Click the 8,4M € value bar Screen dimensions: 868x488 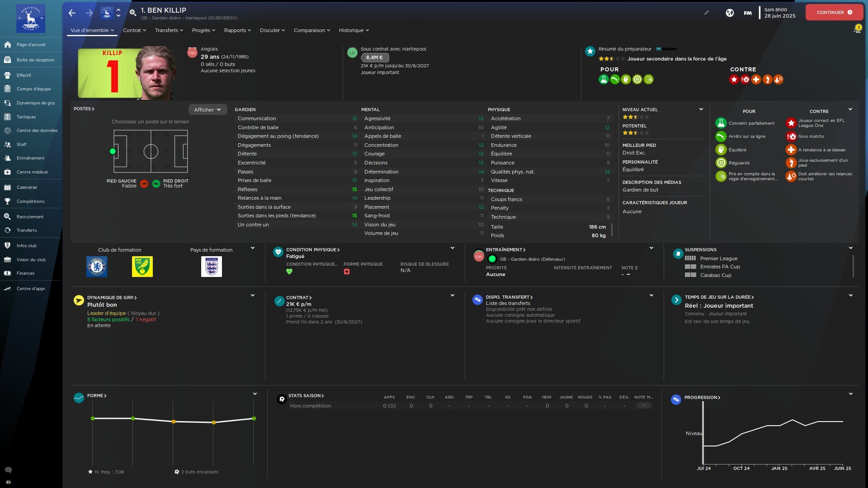[375, 58]
